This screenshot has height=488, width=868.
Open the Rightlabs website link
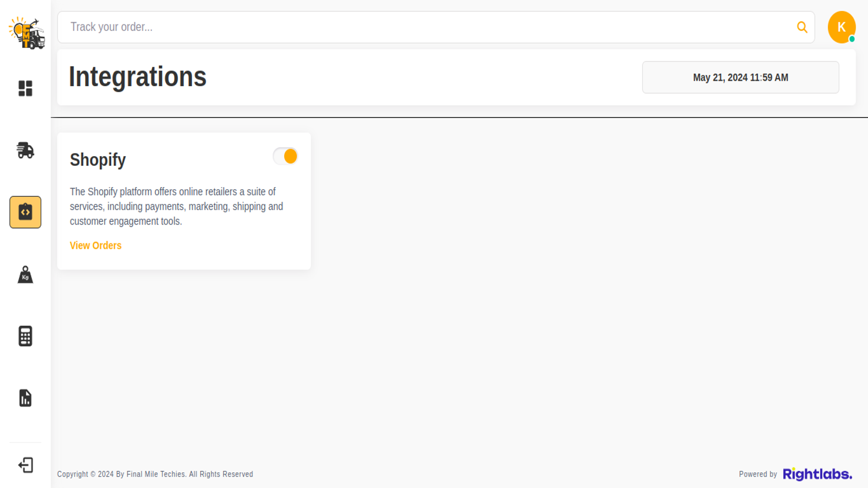[x=817, y=473]
